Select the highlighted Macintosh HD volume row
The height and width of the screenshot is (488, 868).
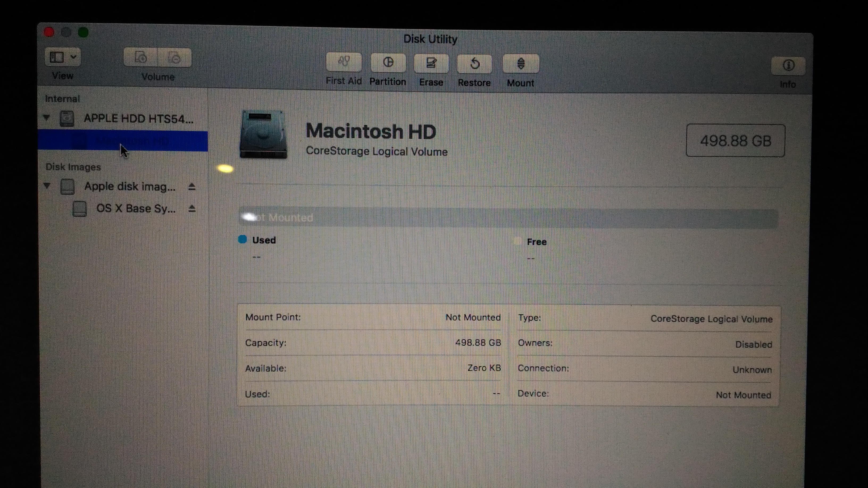click(x=123, y=141)
